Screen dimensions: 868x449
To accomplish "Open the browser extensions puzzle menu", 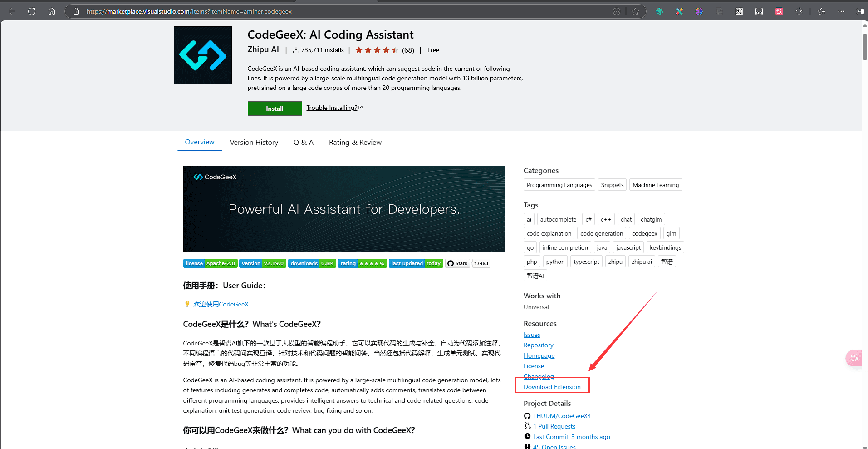I will tap(799, 11).
